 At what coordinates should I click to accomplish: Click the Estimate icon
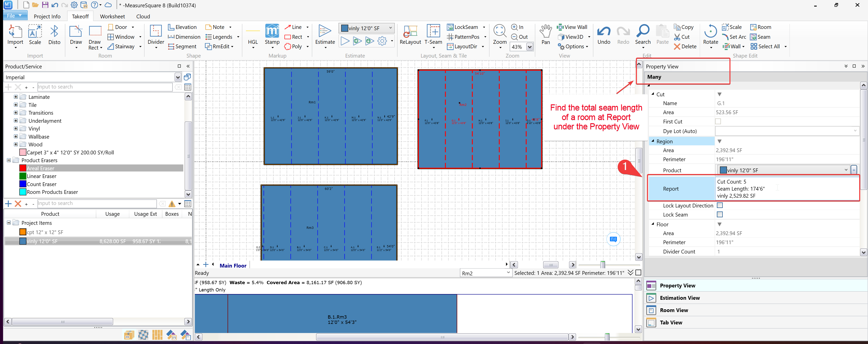[x=324, y=32]
